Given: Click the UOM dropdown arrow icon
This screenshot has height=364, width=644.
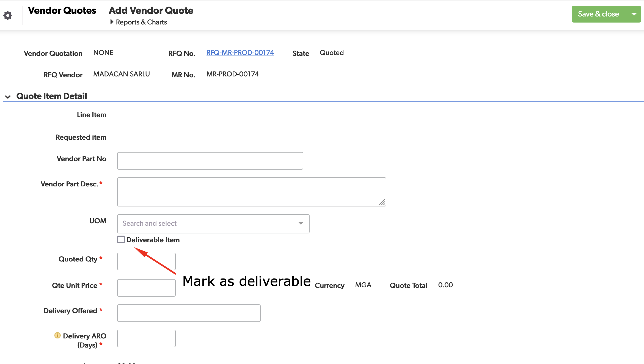Looking at the screenshot, I should click(x=300, y=224).
